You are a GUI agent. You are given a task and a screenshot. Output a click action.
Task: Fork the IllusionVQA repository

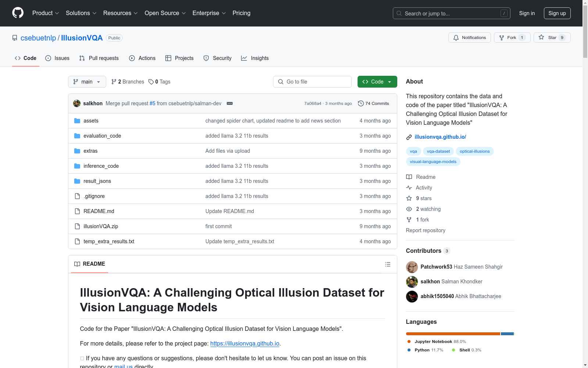click(512, 38)
